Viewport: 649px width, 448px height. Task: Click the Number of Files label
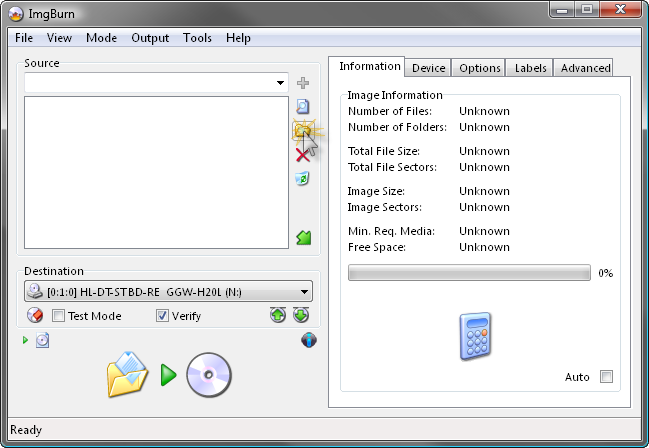[389, 111]
